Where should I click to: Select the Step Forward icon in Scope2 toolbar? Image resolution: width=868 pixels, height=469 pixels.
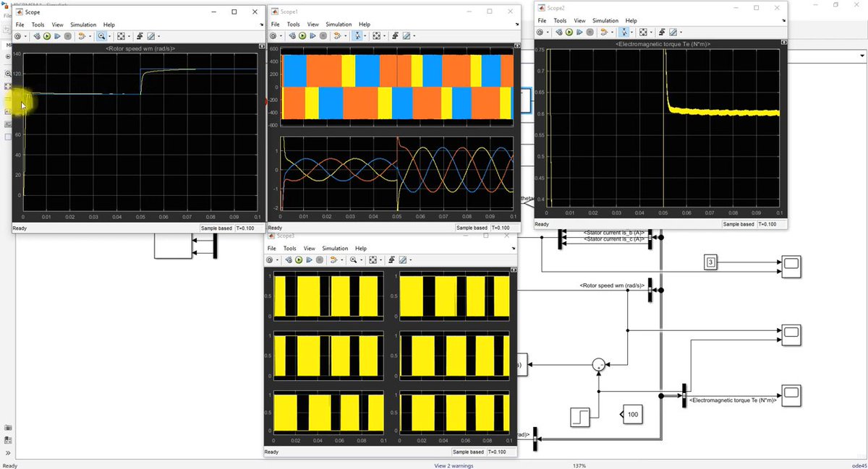tap(579, 32)
